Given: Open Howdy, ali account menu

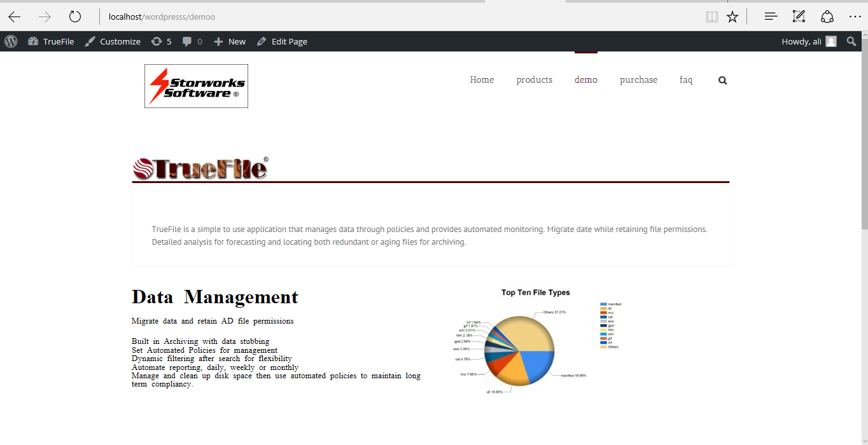Looking at the screenshot, I should (x=809, y=41).
